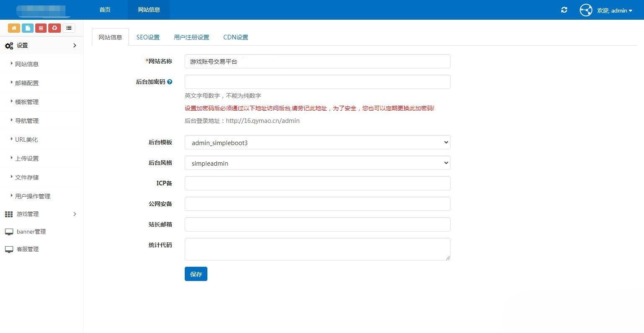Click the user avatar icon near admin

pos(586,10)
